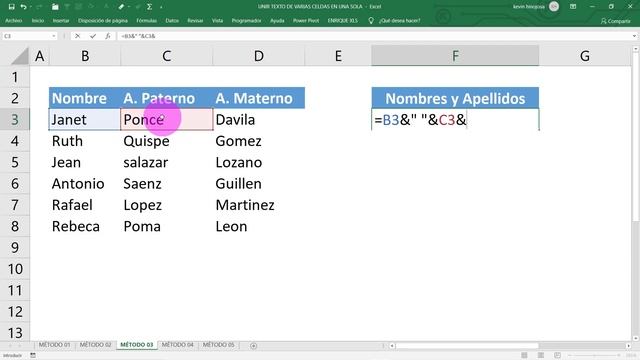Add a new sheet with plus icon
This screenshot has height=360, width=640.
tap(253, 346)
